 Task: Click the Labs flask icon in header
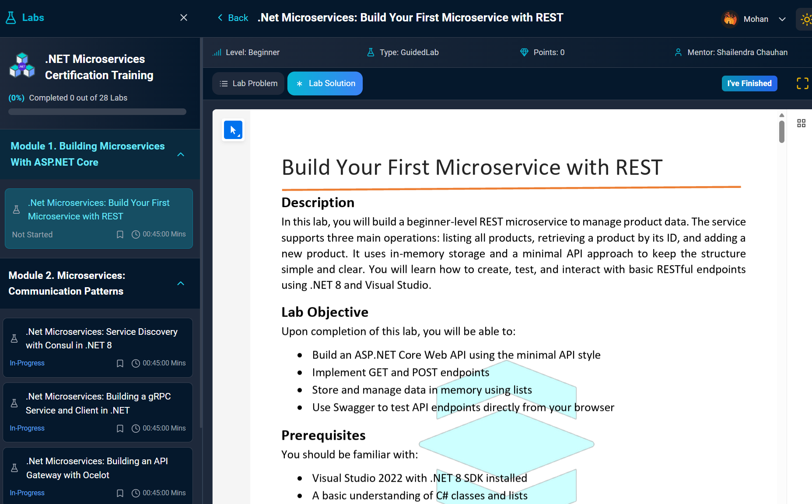pyautogui.click(x=11, y=18)
